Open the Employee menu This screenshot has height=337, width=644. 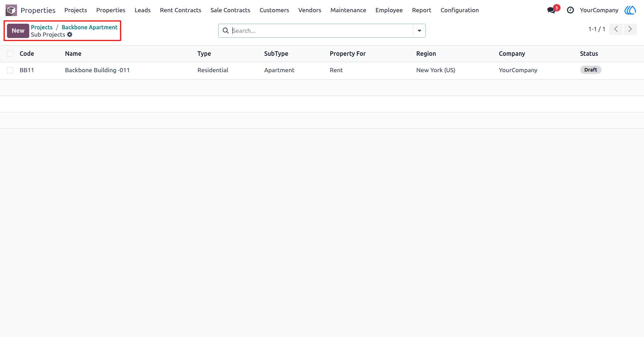click(389, 10)
